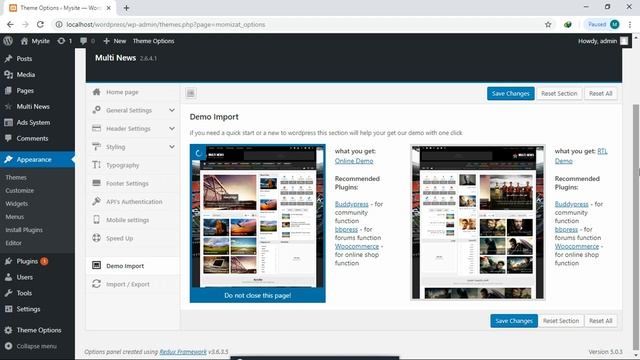The width and height of the screenshot is (640, 360).
Task: Open the Pages icon in sidebar
Action: 8,90
